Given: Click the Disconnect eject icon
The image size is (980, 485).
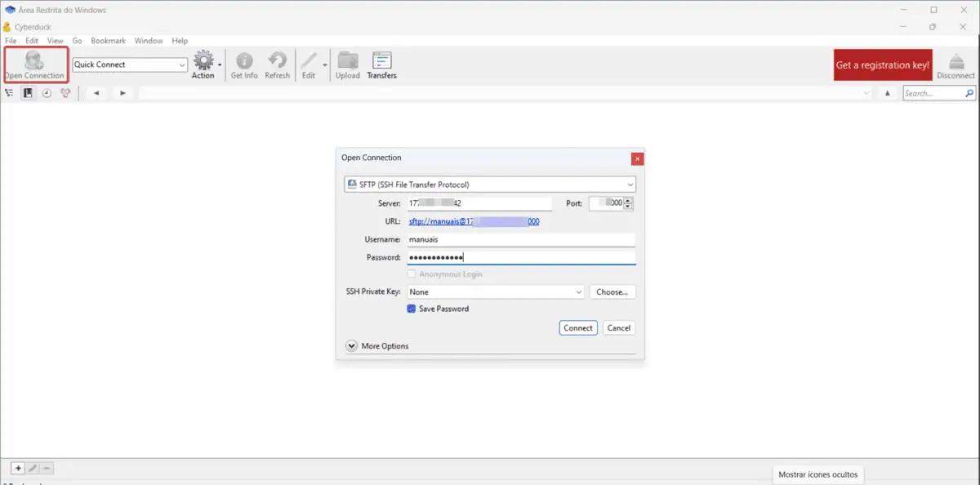Looking at the screenshot, I should tap(955, 64).
